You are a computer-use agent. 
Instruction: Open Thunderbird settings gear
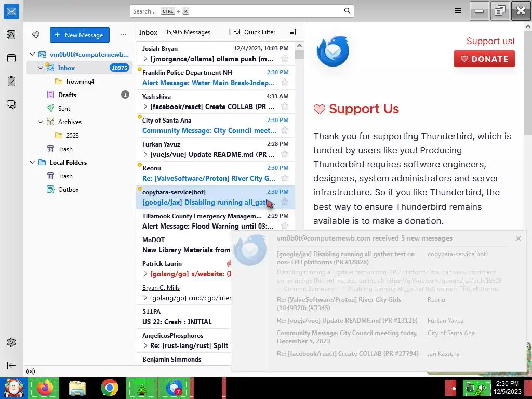coord(11,342)
